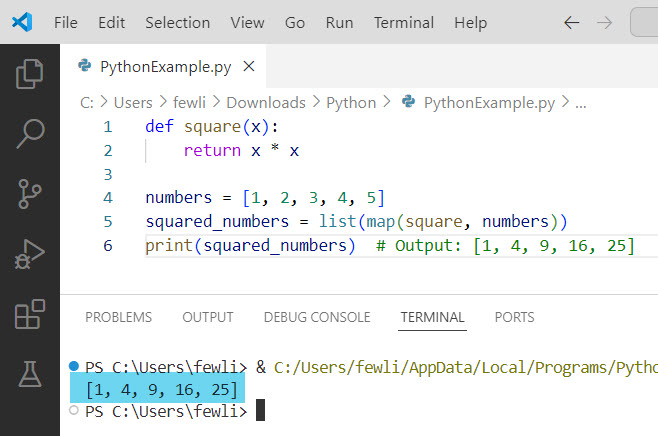The height and width of the screenshot is (436, 658).
Task: Switch to the PORTS panel tab
Action: pyautogui.click(x=514, y=317)
